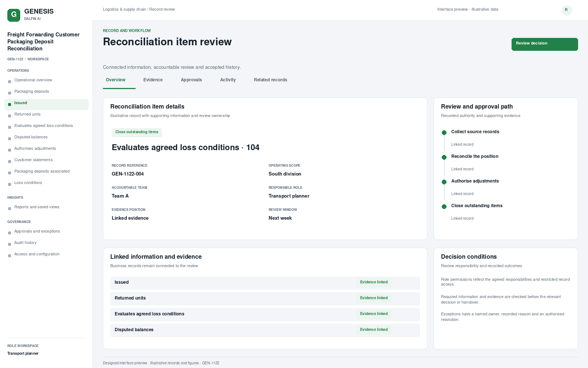Open Operational overview in sidebar
588x368 pixels.
point(46,80)
